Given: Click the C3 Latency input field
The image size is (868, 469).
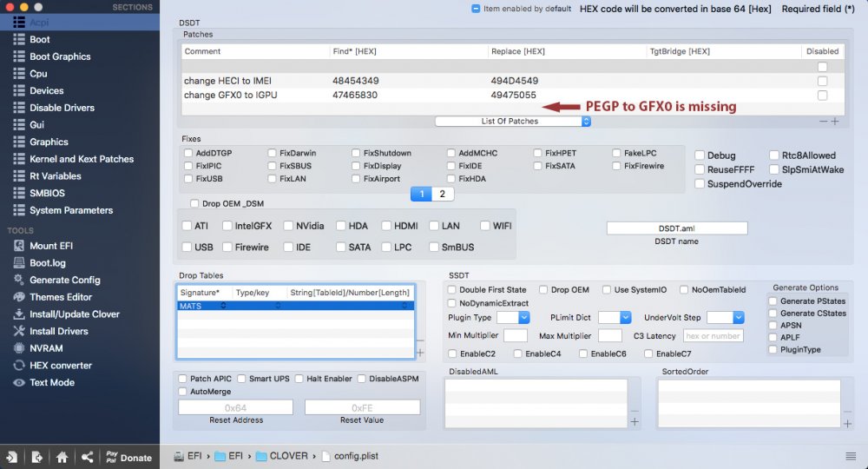Looking at the screenshot, I should (x=713, y=336).
